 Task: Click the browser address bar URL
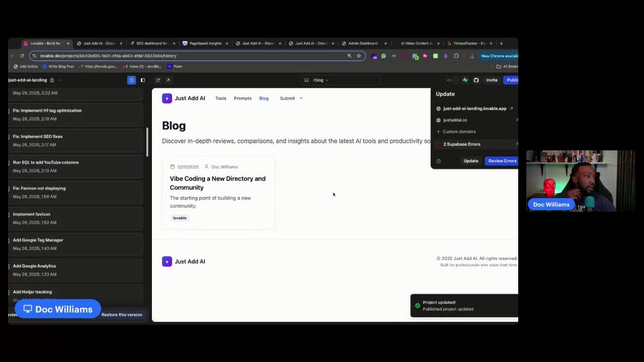coord(108,56)
